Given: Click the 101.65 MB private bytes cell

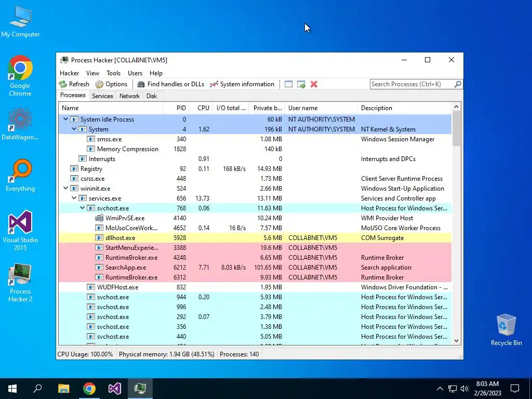Looking at the screenshot, I should coord(268,268).
